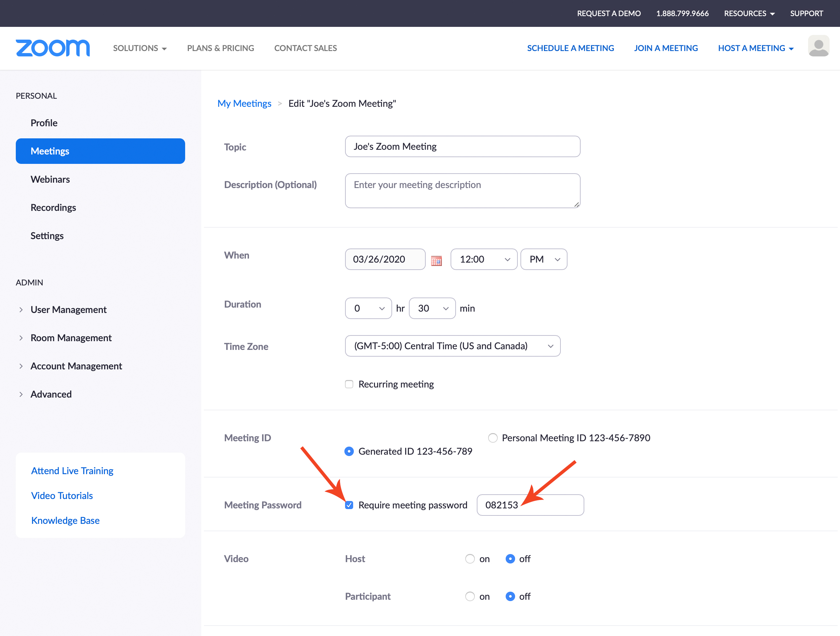This screenshot has height=636, width=840.
Task: Open the Resources dropdown caret
Action: pos(772,14)
